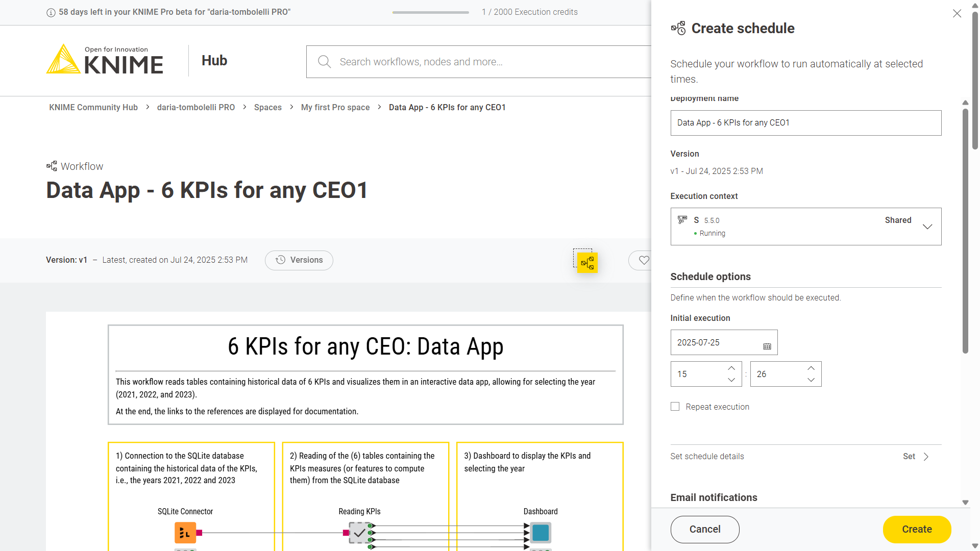Viewport: 980px width, 551px height.
Task: Close the Create schedule panel
Action: coord(957,14)
